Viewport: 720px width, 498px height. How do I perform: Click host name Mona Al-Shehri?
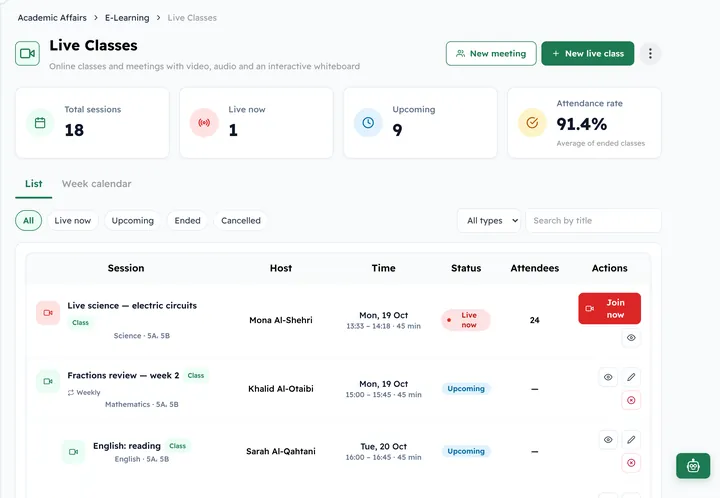click(x=281, y=320)
